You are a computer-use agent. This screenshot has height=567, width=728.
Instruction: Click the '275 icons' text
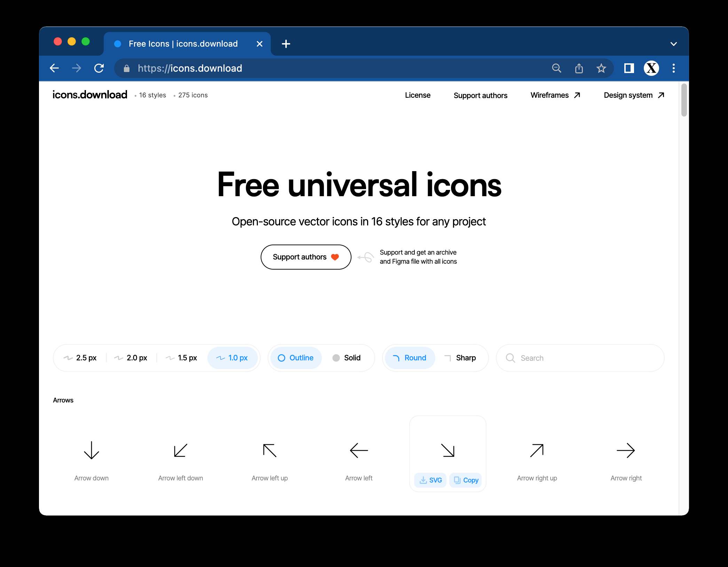coord(193,95)
